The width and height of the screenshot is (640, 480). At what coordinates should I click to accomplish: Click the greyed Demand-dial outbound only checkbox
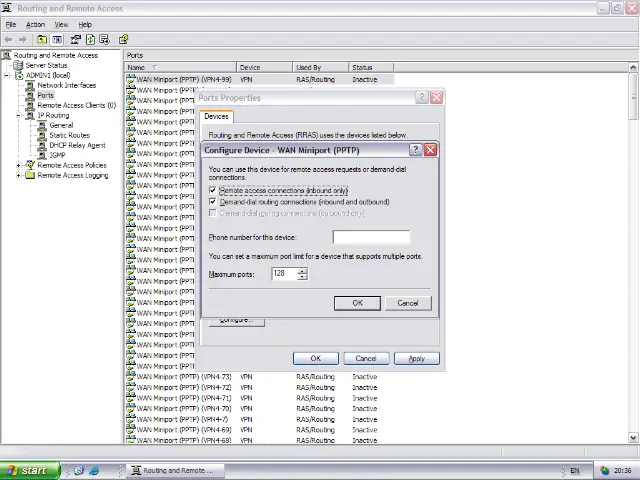(x=213, y=213)
